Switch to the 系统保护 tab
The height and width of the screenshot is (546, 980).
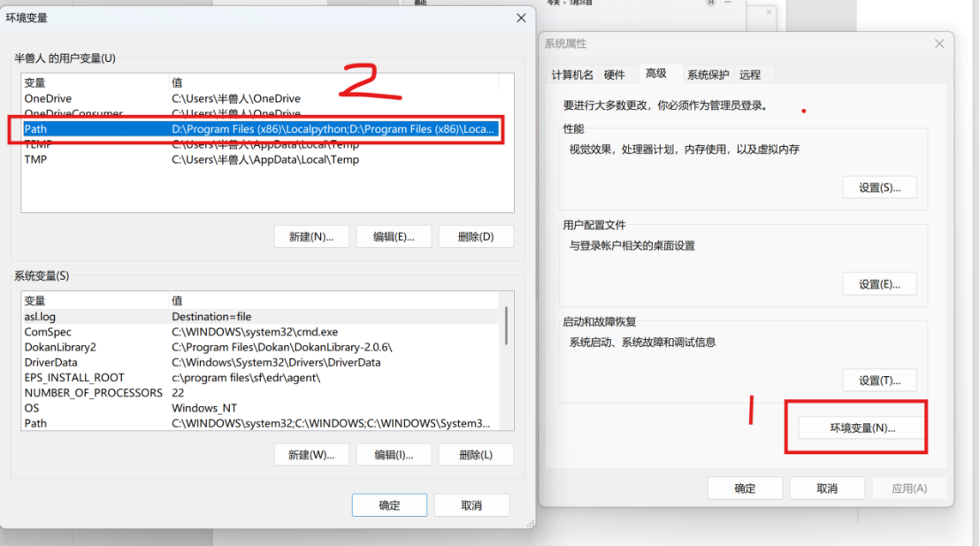[x=708, y=75]
